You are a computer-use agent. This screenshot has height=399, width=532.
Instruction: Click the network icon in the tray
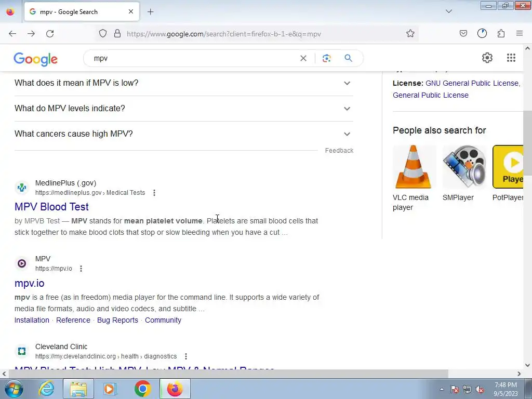tap(467, 389)
